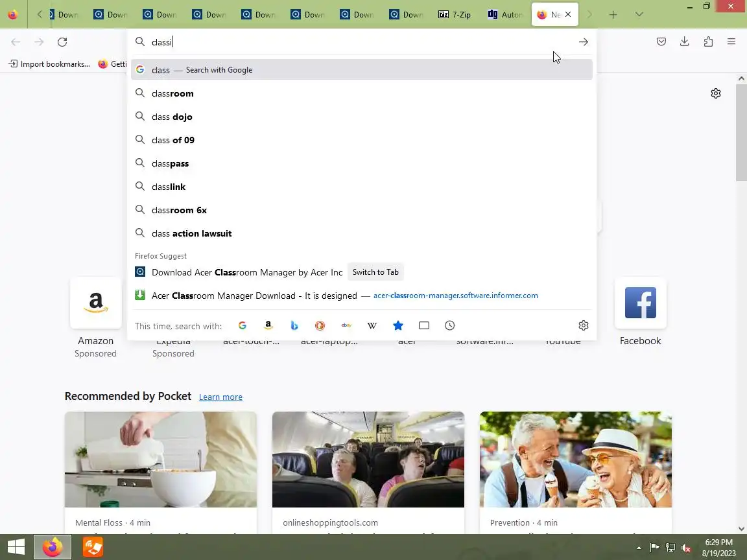This screenshot has width=747, height=560.
Task: Click Firefox View icon in tab bar
Action: (13, 15)
